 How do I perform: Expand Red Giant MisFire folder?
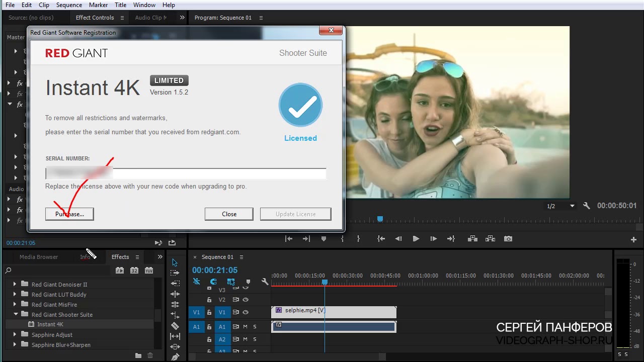point(15,304)
